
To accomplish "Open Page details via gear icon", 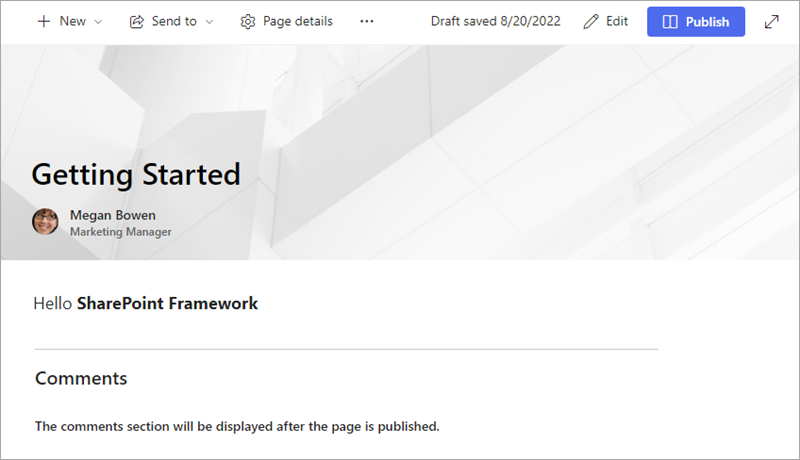I will 248,22.
